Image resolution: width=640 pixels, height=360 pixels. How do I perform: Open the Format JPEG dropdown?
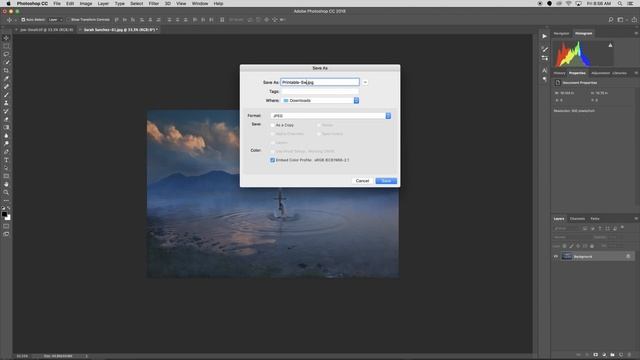click(x=331, y=116)
